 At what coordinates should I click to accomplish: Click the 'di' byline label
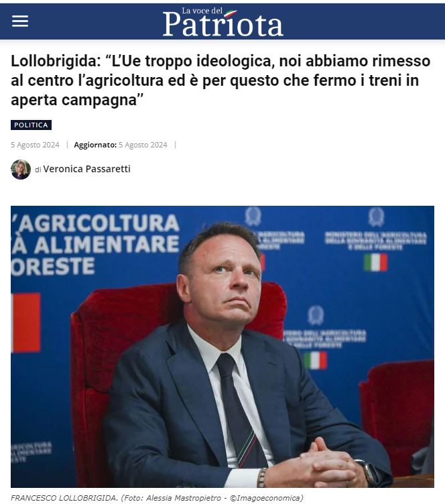tap(38, 170)
